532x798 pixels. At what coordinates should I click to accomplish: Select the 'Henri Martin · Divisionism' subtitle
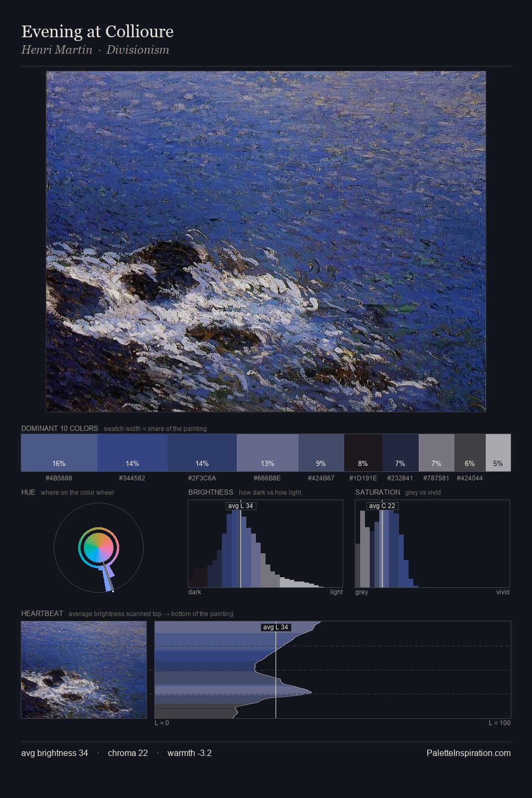click(x=95, y=50)
